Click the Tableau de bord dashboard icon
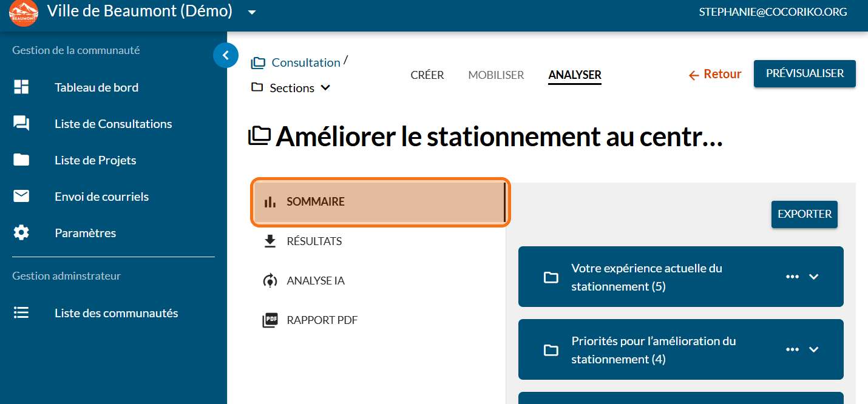The width and height of the screenshot is (868, 404). coord(21,87)
